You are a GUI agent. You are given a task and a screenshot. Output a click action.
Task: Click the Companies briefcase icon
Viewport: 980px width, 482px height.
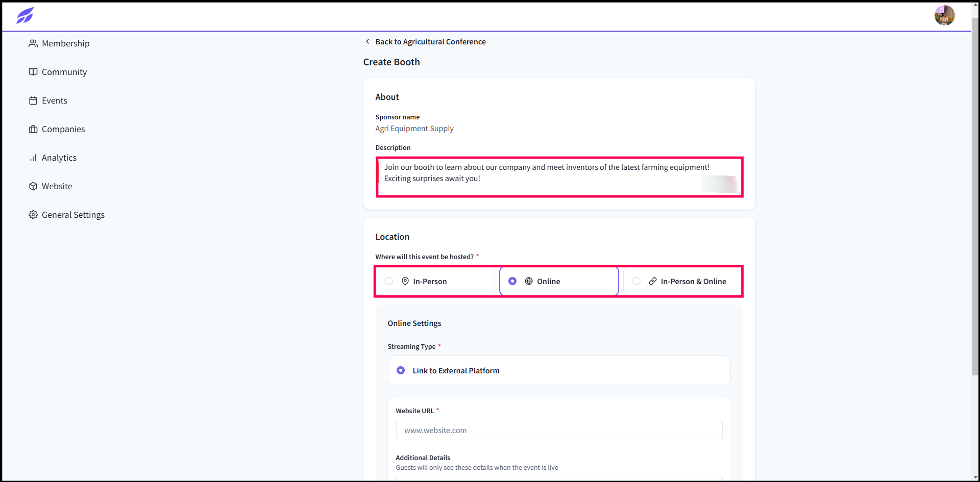(x=33, y=129)
